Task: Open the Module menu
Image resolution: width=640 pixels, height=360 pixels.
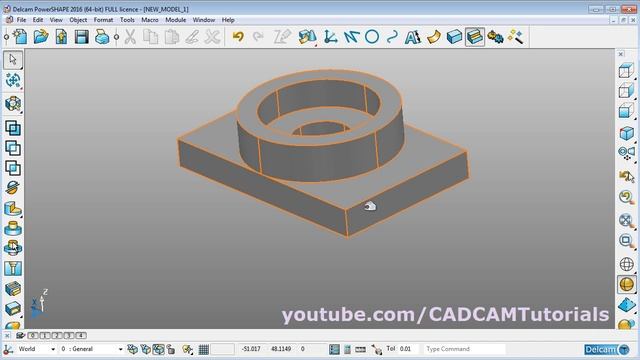Action: (x=176, y=20)
